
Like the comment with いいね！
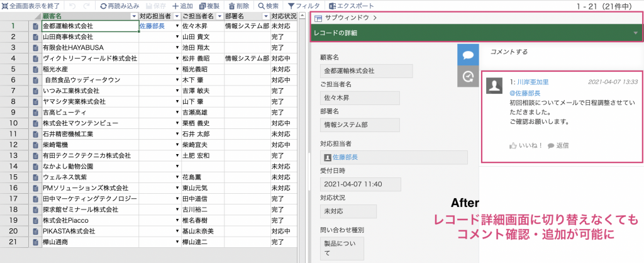pos(526,145)
